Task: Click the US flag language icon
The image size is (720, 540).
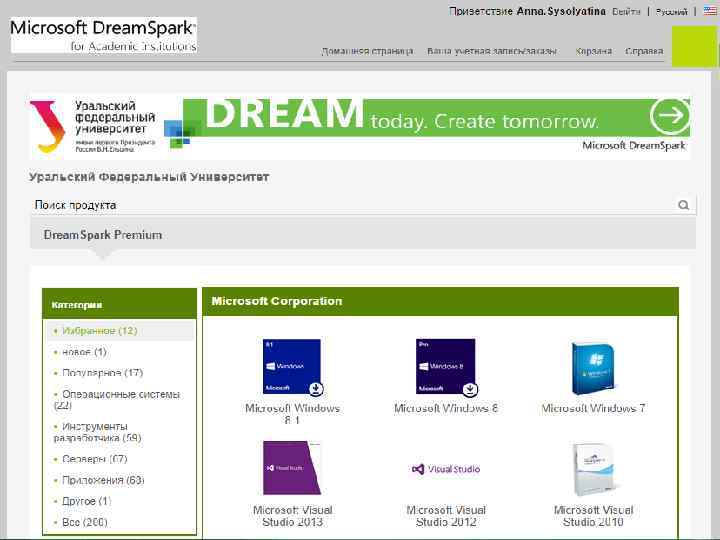Action: tap(710, 11)
